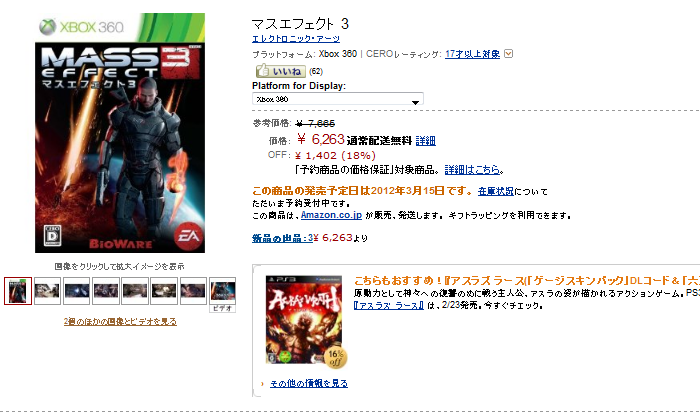Select the seventh screenshot thumbnail
700x418 pixels.
[x=193, y=291]
